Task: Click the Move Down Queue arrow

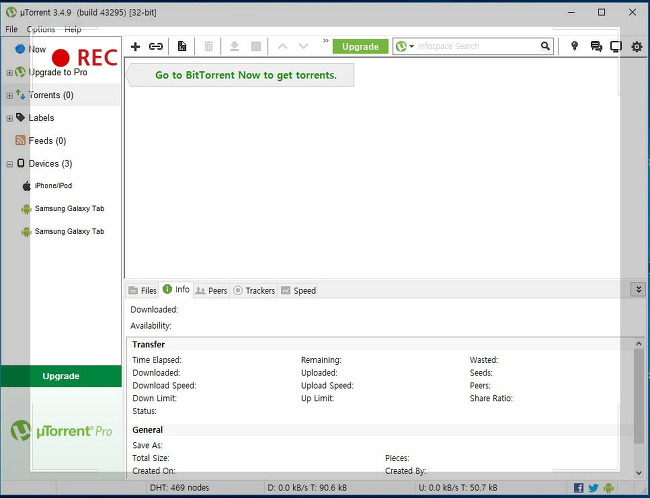Action: click(x=303, y=46)
